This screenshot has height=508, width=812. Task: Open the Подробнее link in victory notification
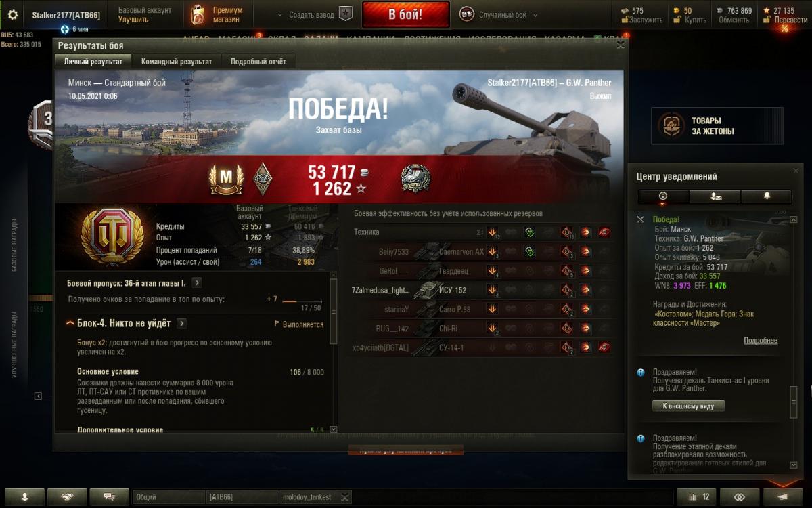761,341
